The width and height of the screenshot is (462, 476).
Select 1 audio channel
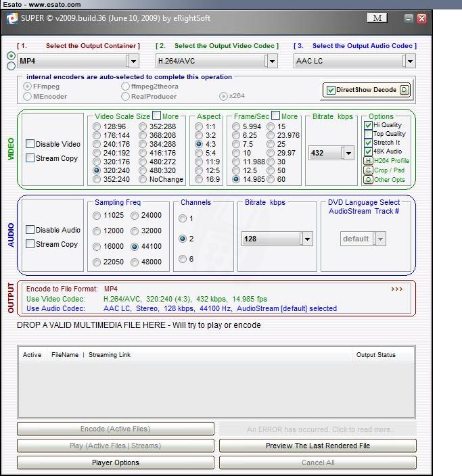(183, 218)
